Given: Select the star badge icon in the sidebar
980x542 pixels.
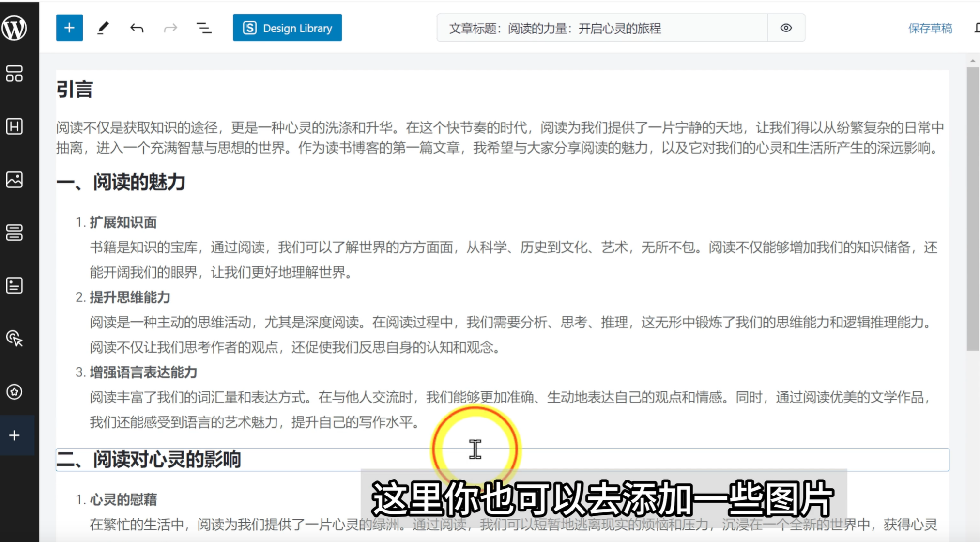Looking at the screenshot, I should pos(15,391).
